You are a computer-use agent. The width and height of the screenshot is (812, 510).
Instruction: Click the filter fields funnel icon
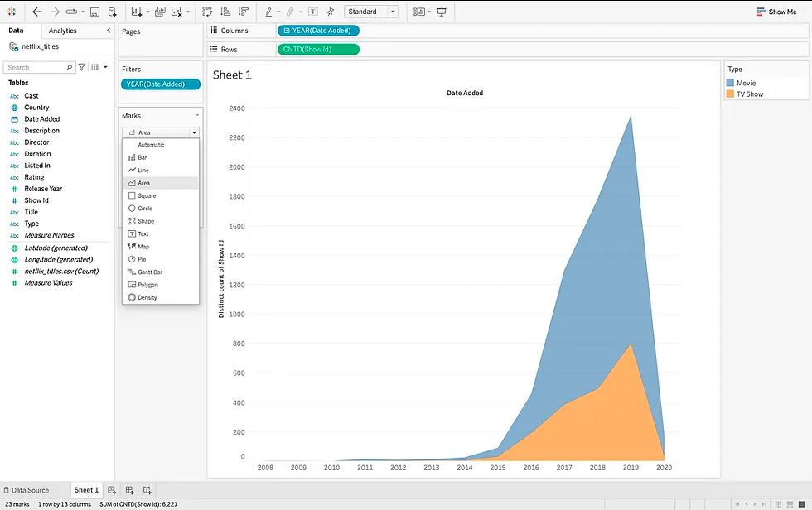[82, 67]
